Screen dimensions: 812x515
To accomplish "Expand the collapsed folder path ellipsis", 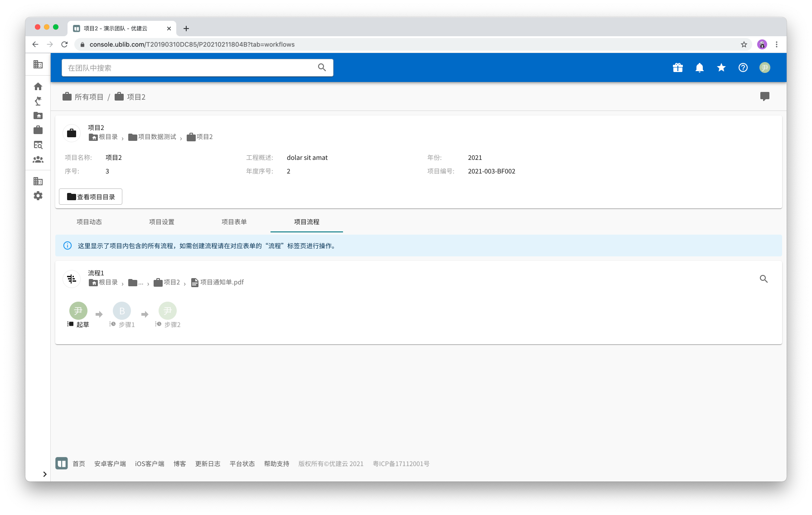I will [136, 283].
